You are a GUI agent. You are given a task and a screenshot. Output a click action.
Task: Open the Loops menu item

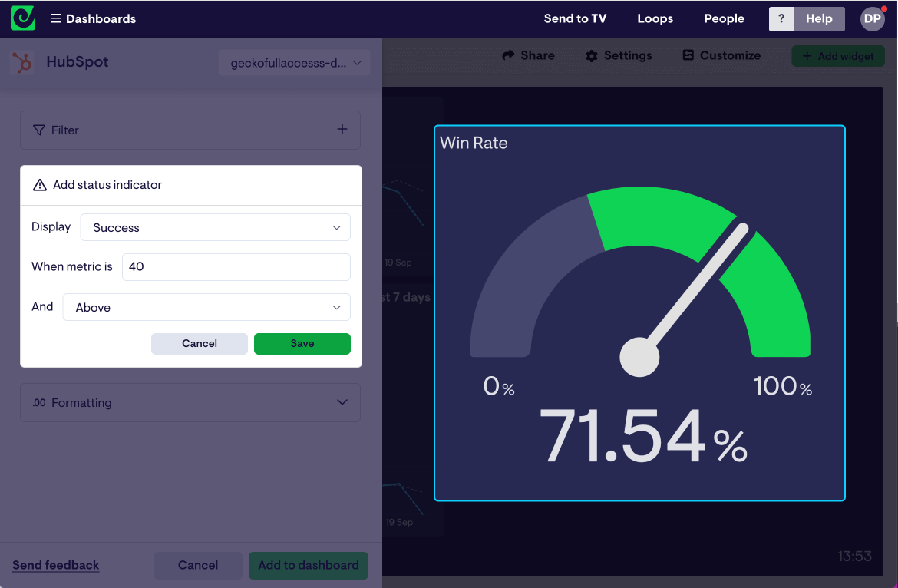point(655,18)
